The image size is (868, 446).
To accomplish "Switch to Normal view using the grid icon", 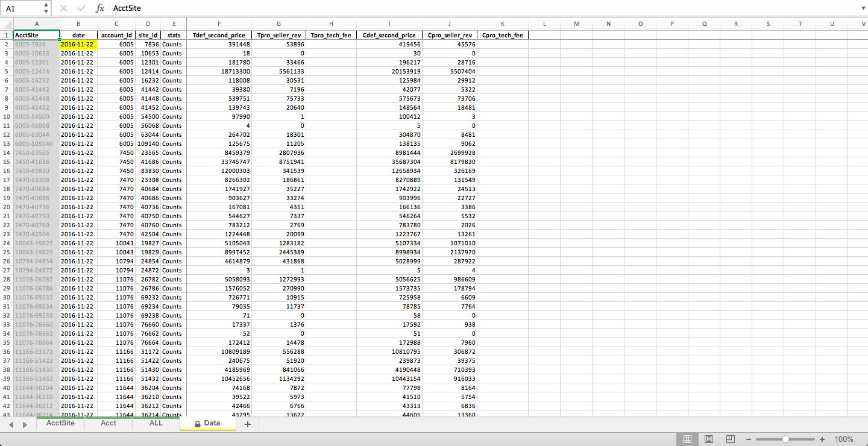I will point(687,439).
